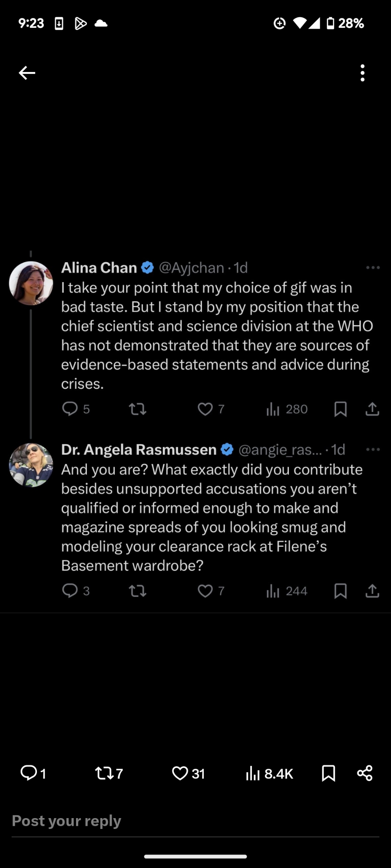Share Dr. Angela Rasmussen's tweet
391x868 pixels.
372,591
